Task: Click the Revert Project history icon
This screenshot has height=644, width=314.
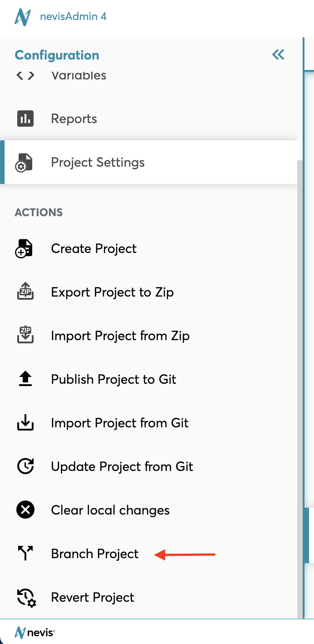Action: pyautogui.click(x=26, y=598)
